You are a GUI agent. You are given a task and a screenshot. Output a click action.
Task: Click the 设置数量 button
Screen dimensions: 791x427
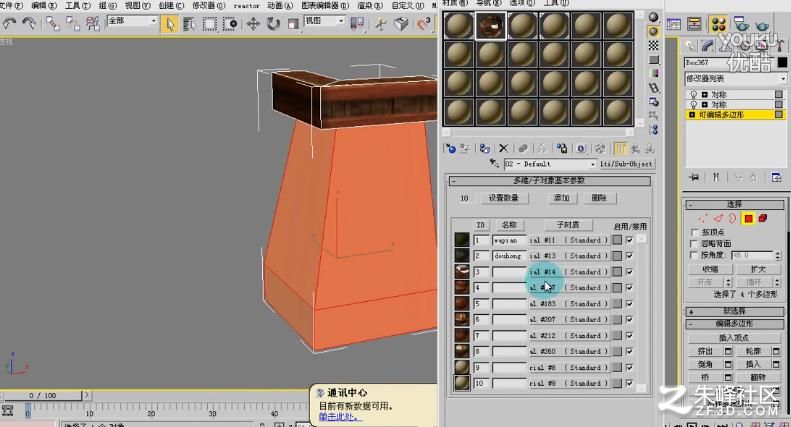[x=503, y=198]
